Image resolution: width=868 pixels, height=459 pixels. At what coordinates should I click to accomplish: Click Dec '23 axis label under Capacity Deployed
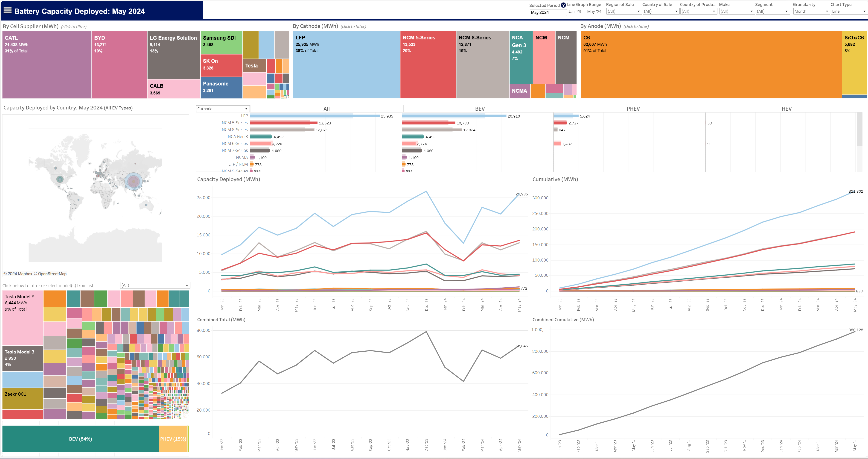pos(426,305)
